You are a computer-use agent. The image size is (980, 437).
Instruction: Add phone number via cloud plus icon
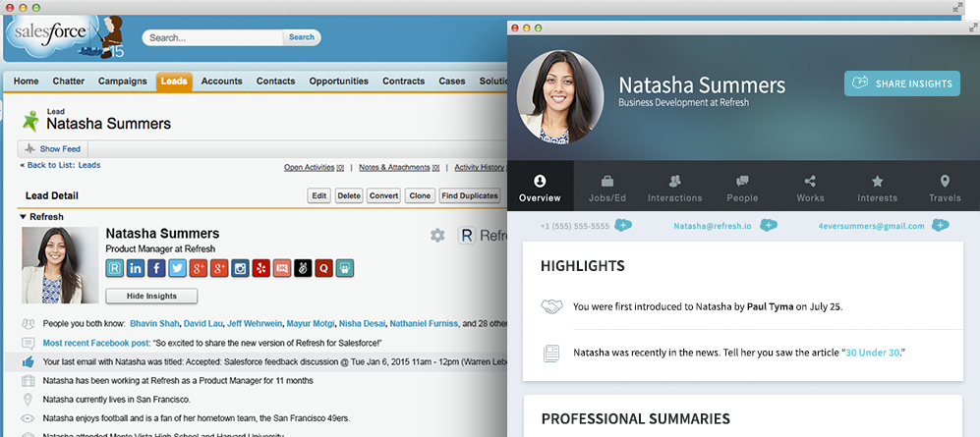[623, 226]
